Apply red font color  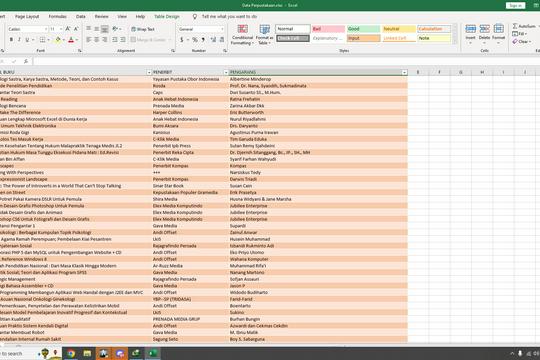point(71,40)
